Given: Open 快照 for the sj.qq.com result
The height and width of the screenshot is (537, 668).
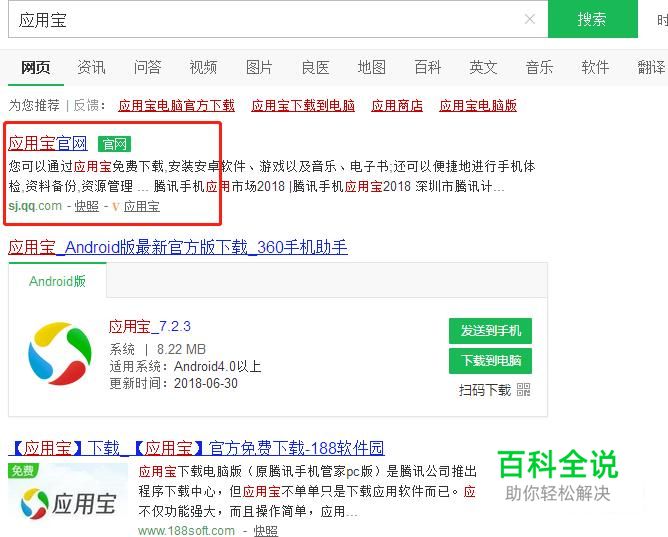Looking at the screenshot, I should 86,206.
